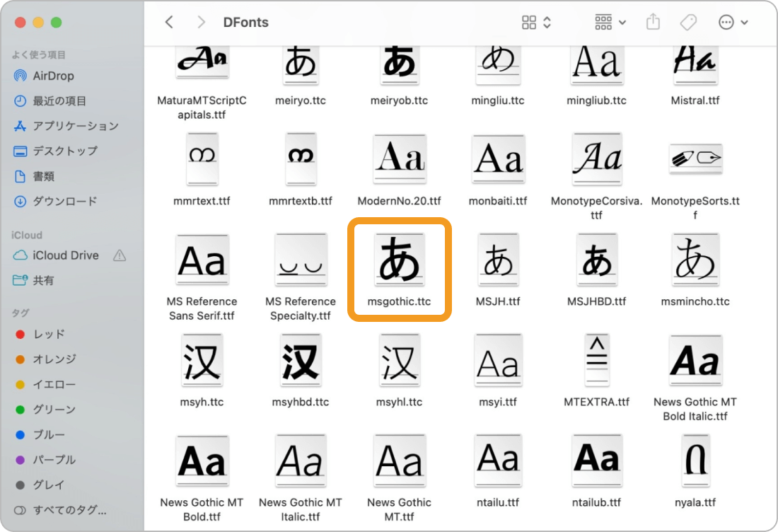This screenshot has height=532, width=778.
Task: Open アプリケーション in the sidebar
Action: click(x=76, y=126)
